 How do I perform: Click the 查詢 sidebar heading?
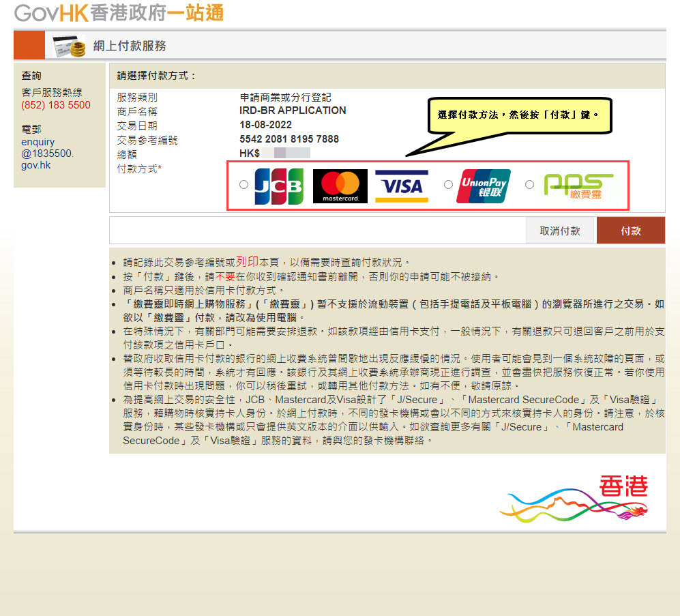[31, 76]
